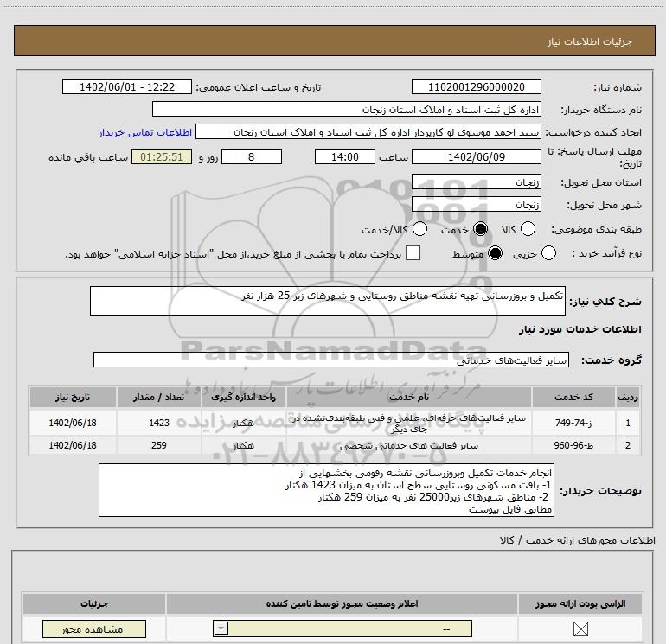Viewport: 666px width, 644px height.
Task: Click سایر فعالیت های خدماتی شخصی cell
Action: [x=408, y=445]
